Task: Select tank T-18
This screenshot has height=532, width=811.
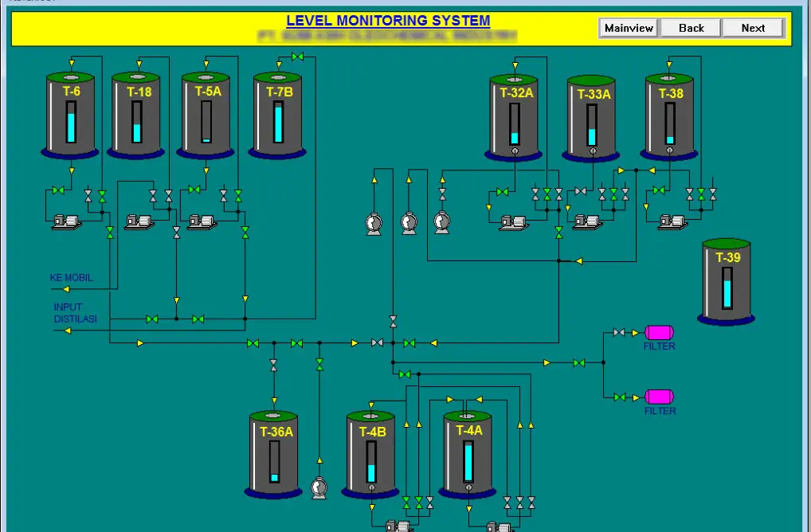Action: (136, 114)
